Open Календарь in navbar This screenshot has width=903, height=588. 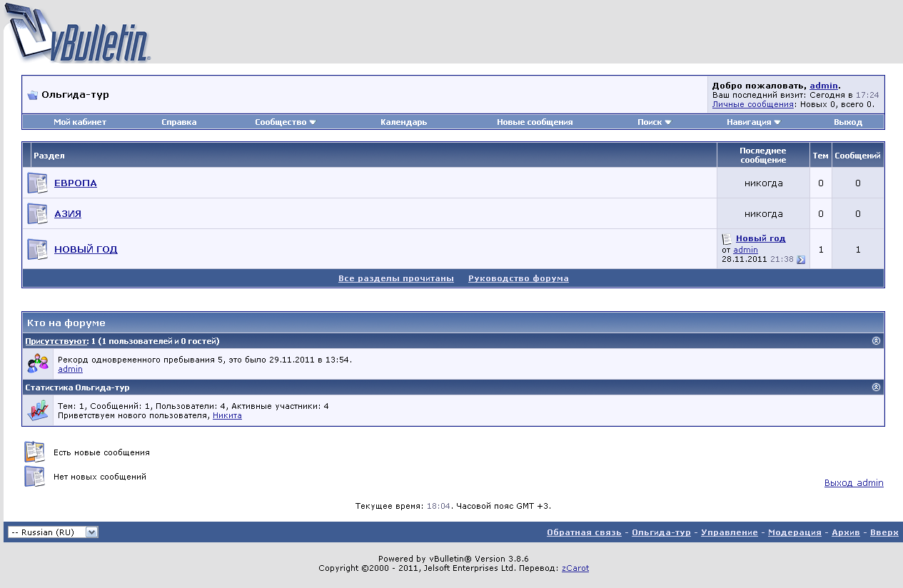point(403,122)
